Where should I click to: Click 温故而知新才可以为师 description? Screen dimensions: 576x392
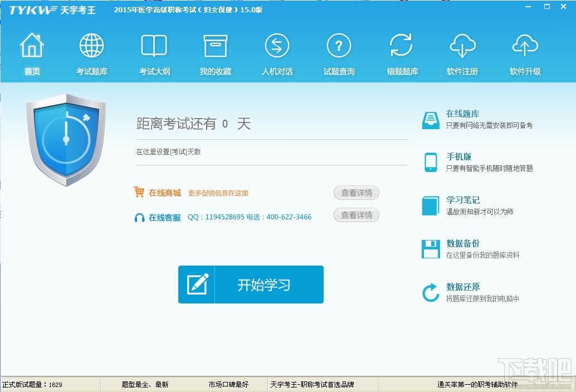point(480,212)
